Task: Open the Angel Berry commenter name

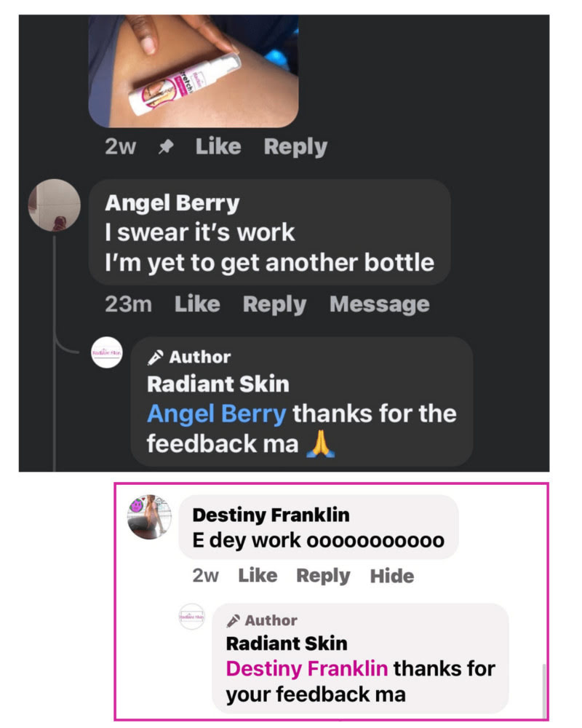Action: coord(172,203)
